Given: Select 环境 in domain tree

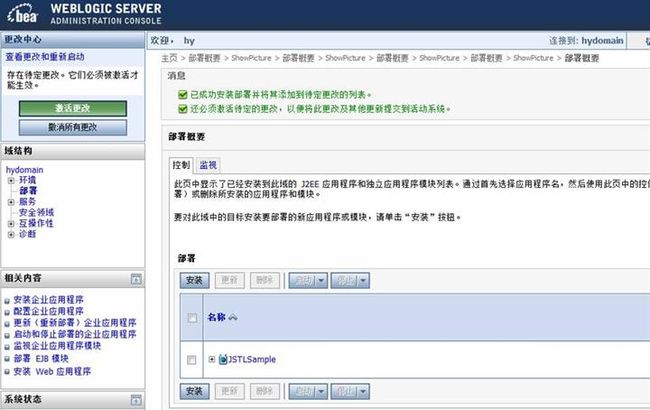Looking at the screenshot, I should [27, 180].
